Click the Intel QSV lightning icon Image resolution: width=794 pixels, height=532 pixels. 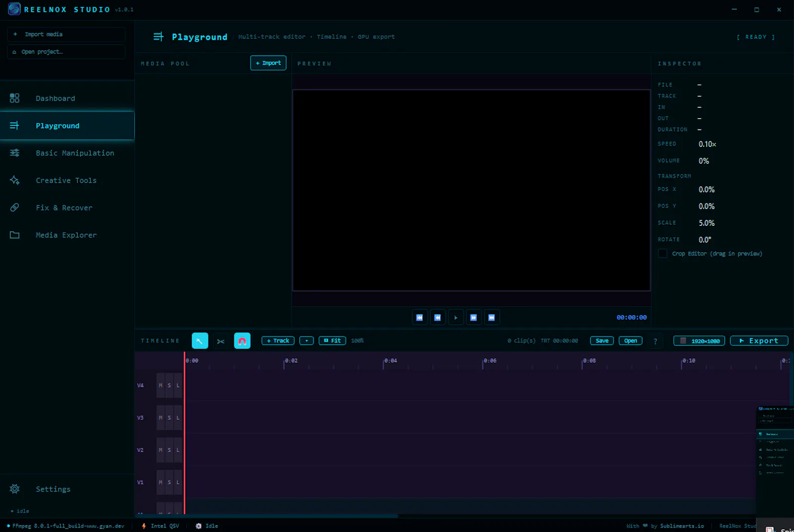(x=144, y=526)
